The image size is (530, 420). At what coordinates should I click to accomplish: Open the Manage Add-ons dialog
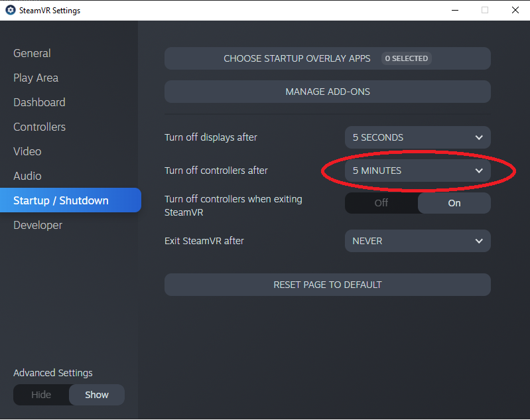click(327, 92)
